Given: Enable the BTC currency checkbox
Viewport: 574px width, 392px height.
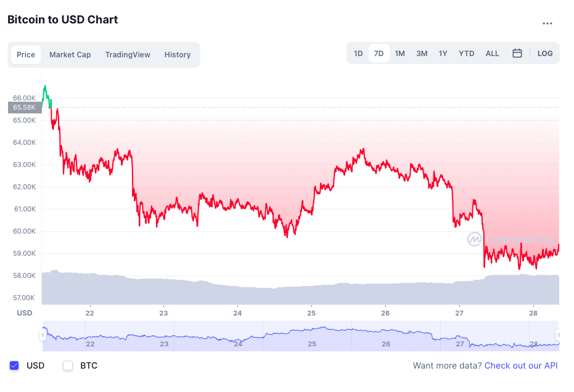Looking at the screenshot, I should click(68, 365).
